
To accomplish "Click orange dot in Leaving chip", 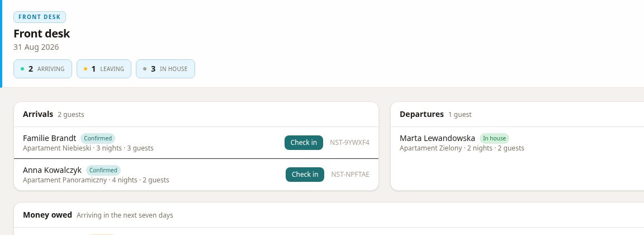I will [x=86, y=69].
